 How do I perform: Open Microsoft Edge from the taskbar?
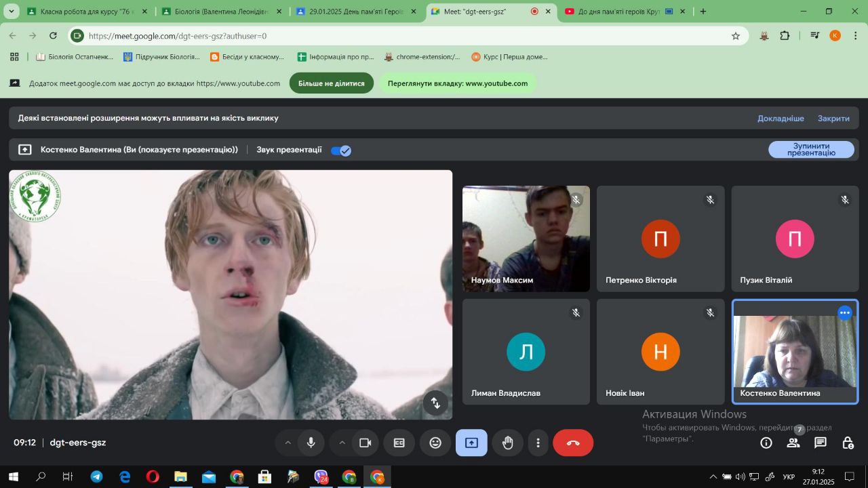125,477
